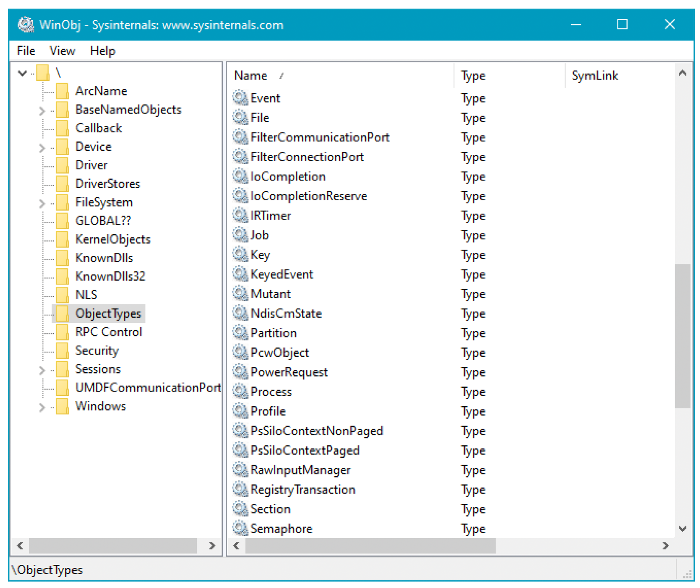Open the File menu
The width and height of the screenshot is (700, 588).
(26, 51)
